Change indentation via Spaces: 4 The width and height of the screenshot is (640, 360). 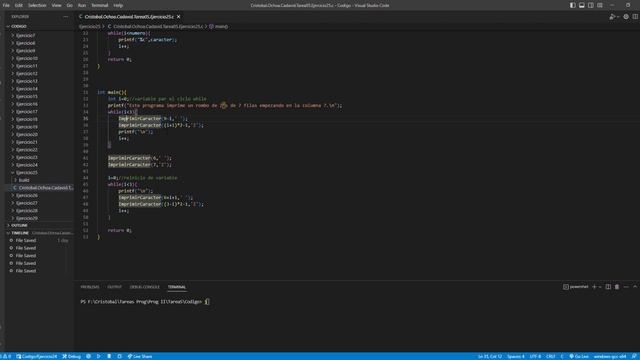click(516, 356)
